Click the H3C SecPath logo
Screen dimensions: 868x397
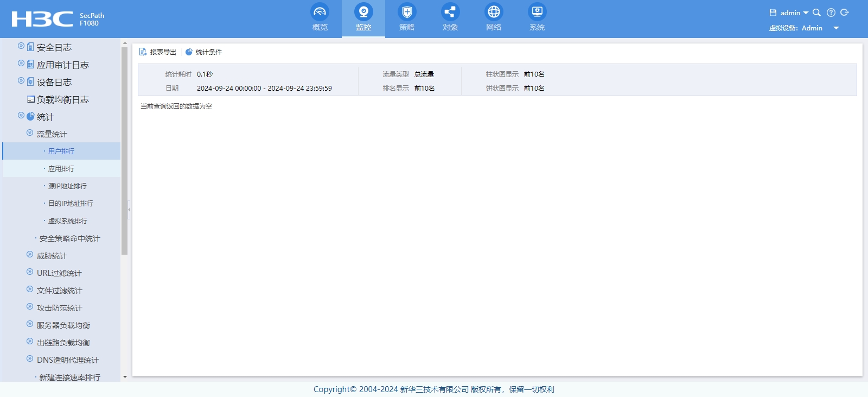58,19
